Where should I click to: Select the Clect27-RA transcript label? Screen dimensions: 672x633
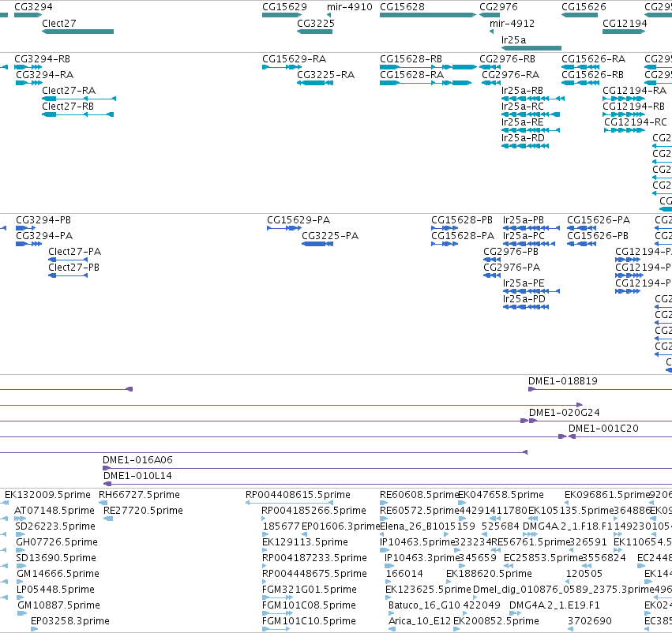69,91
